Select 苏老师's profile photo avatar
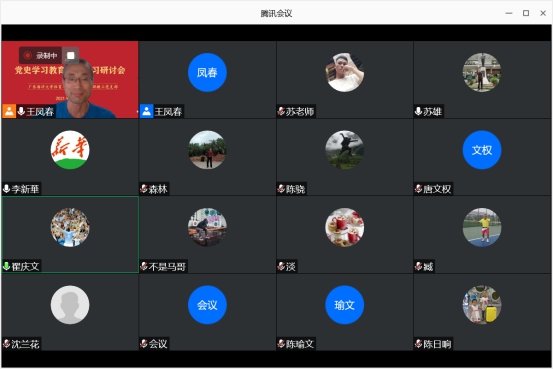 pyautogui.click(x=345, y=73)
